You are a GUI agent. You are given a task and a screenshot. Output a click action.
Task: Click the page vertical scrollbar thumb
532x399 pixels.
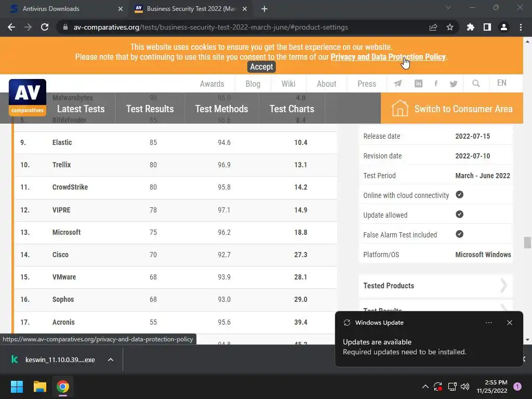tap(527, 243)
